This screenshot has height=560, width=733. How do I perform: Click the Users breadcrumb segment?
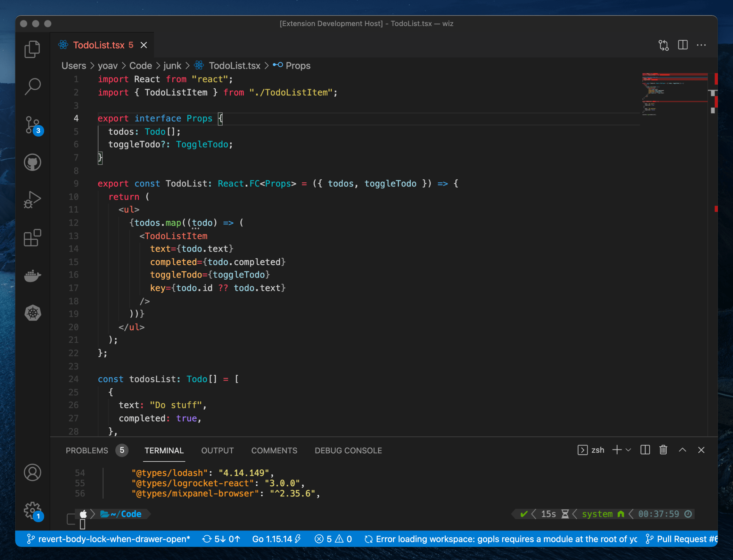[x=74, y=66]
